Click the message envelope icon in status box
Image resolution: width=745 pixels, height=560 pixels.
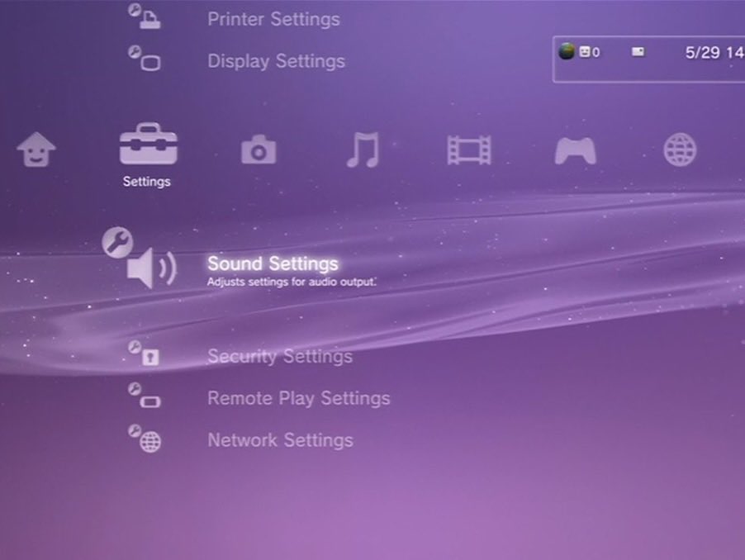coord(638,52)
